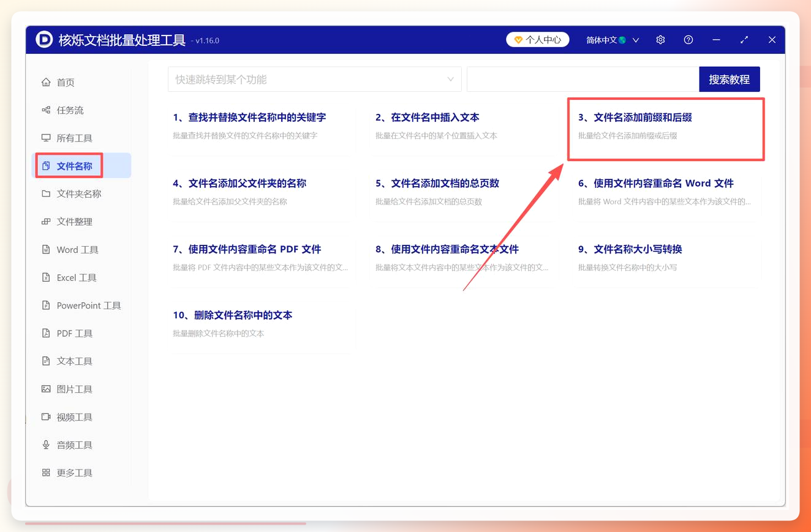Click description 批量转换文件名称中的大小写
811x532 pixels.
pyautogui.click(x=628, y=268)
